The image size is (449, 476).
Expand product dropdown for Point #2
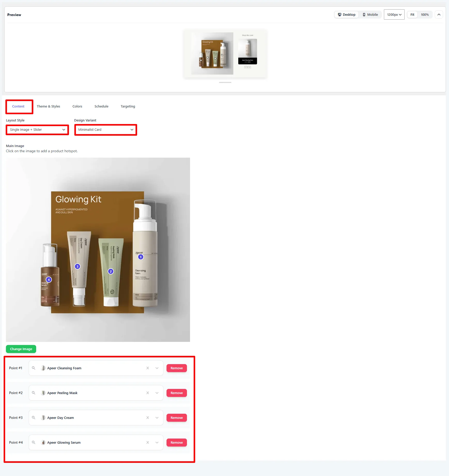pos(157,393)
